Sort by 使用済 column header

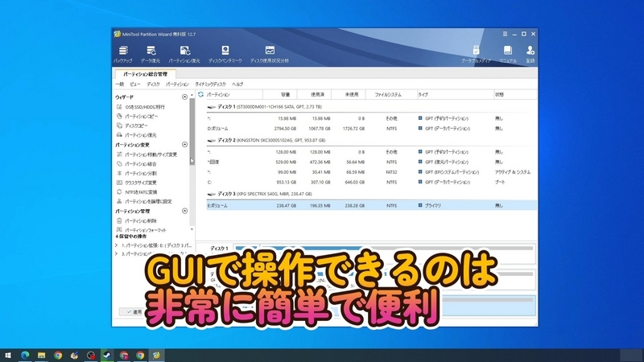click(314, 94)
